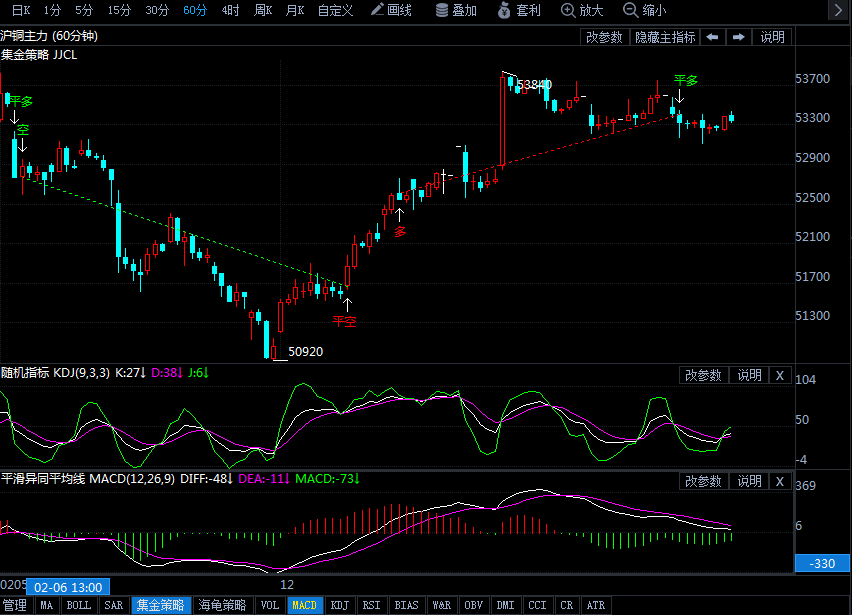The image size is (852, 615).
Task: Select the 海龟策略 indicator tab
Action: [222, 605]
